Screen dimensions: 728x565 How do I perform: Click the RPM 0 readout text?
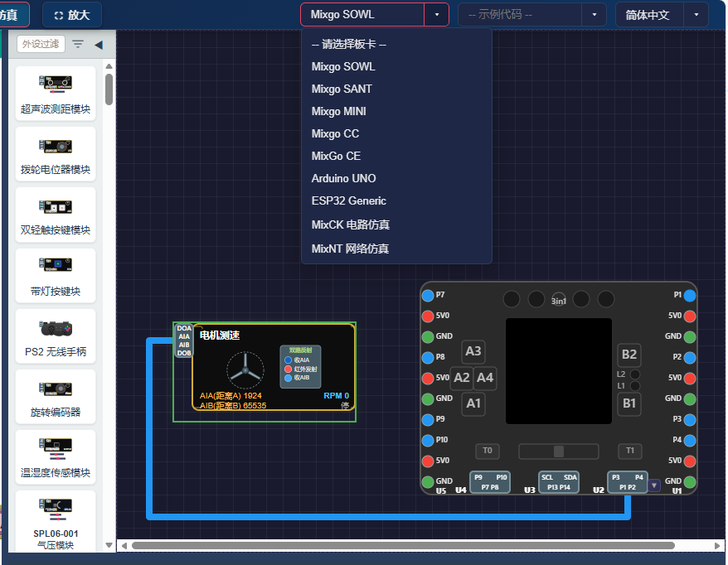(336, 396)
